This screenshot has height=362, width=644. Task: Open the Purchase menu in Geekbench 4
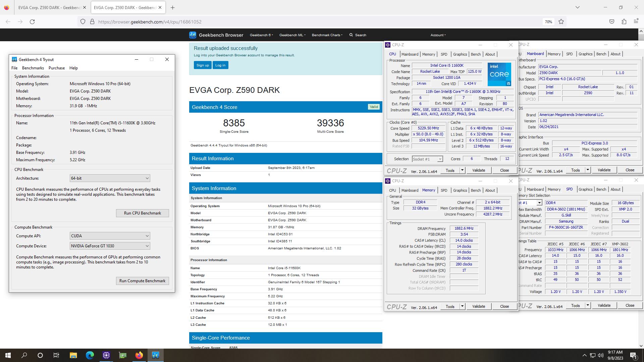coord(57,68)
